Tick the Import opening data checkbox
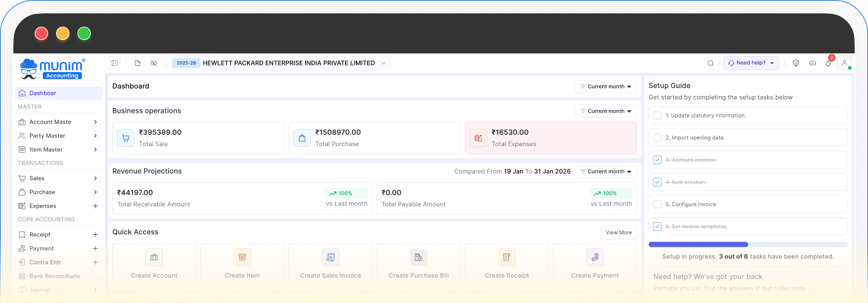The width and height of the screenshot is (868, 303). tap(657, 137)
